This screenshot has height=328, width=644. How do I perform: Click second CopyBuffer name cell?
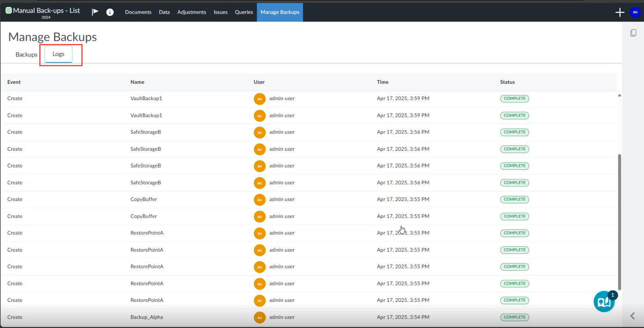coord(144,216)
